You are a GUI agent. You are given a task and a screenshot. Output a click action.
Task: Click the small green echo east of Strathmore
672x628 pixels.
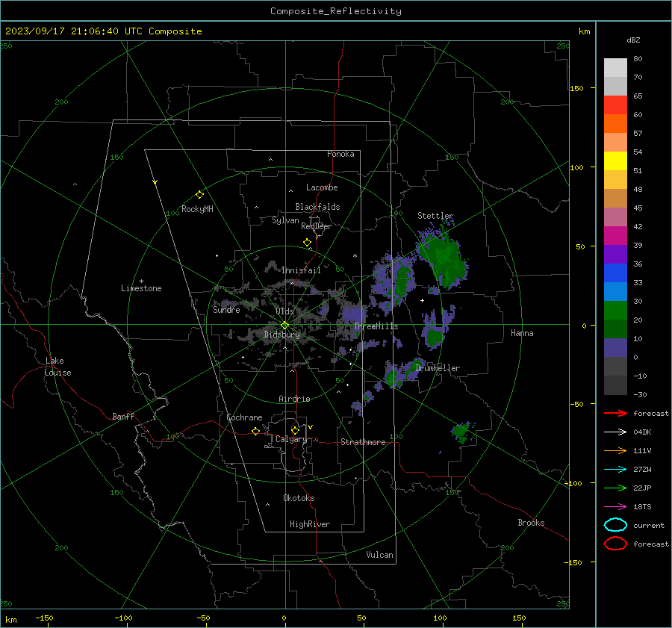tap(462, 432)
